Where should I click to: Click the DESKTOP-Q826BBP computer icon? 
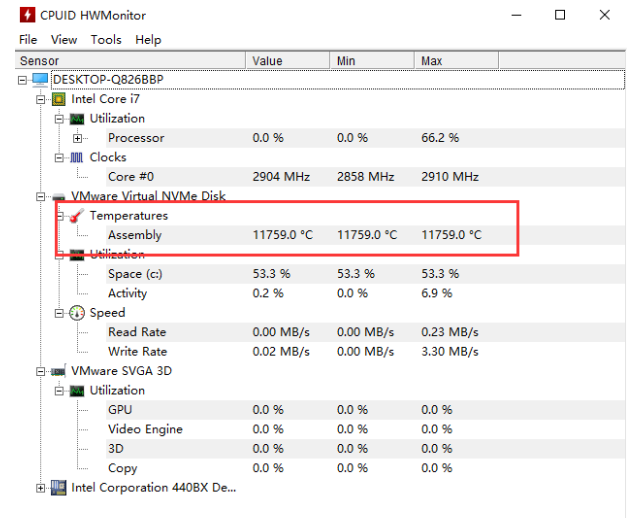pos(40,79)
